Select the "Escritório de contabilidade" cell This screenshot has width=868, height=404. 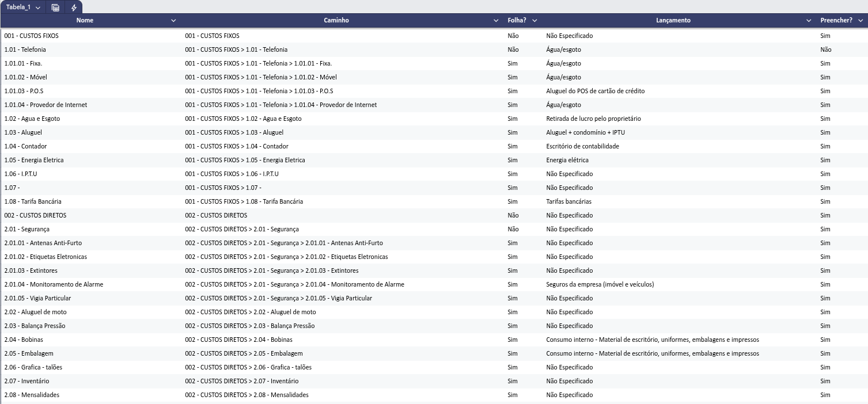coord(582,146)
